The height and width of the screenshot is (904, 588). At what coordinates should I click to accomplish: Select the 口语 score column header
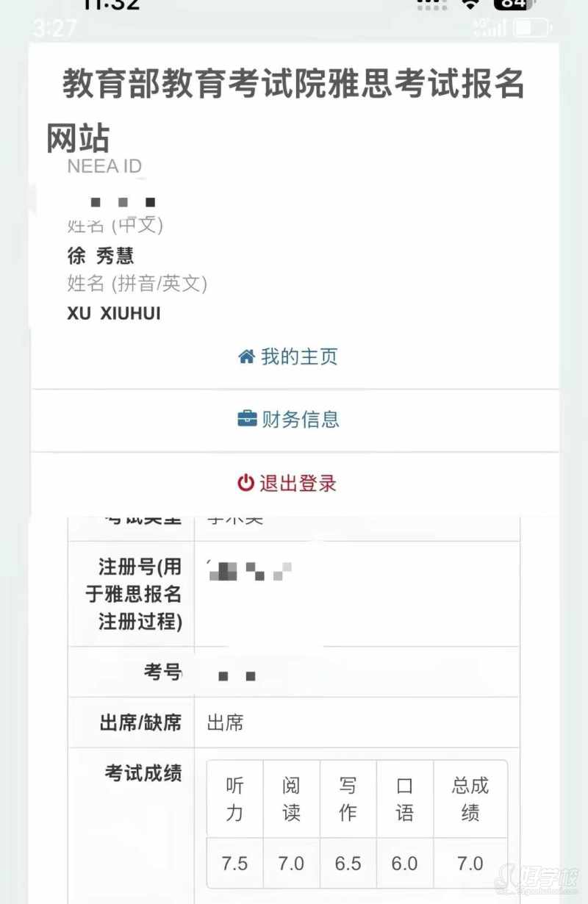pyautogui.click(x=405, y=799)
